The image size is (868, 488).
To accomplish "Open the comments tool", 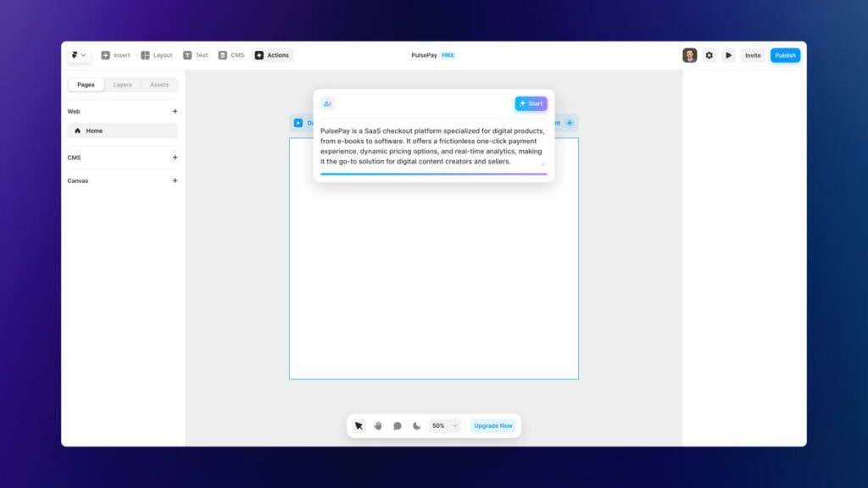I will pos(398,425).
